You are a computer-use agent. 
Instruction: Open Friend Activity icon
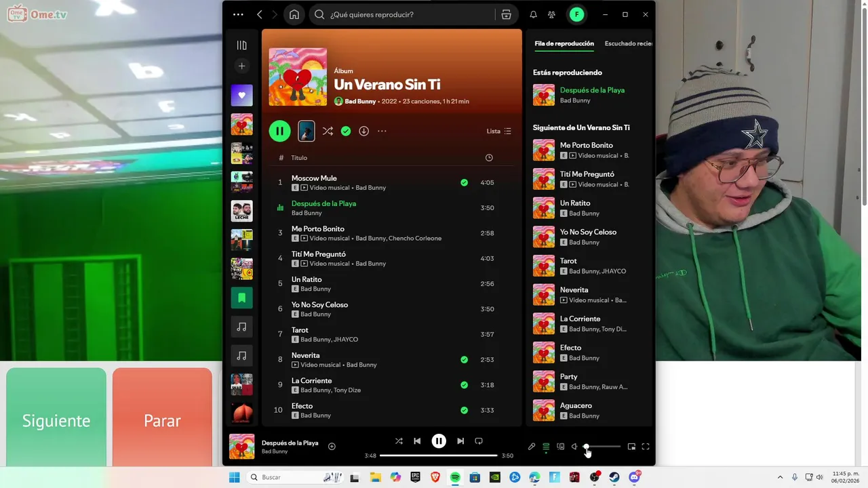tap(552, 14)
